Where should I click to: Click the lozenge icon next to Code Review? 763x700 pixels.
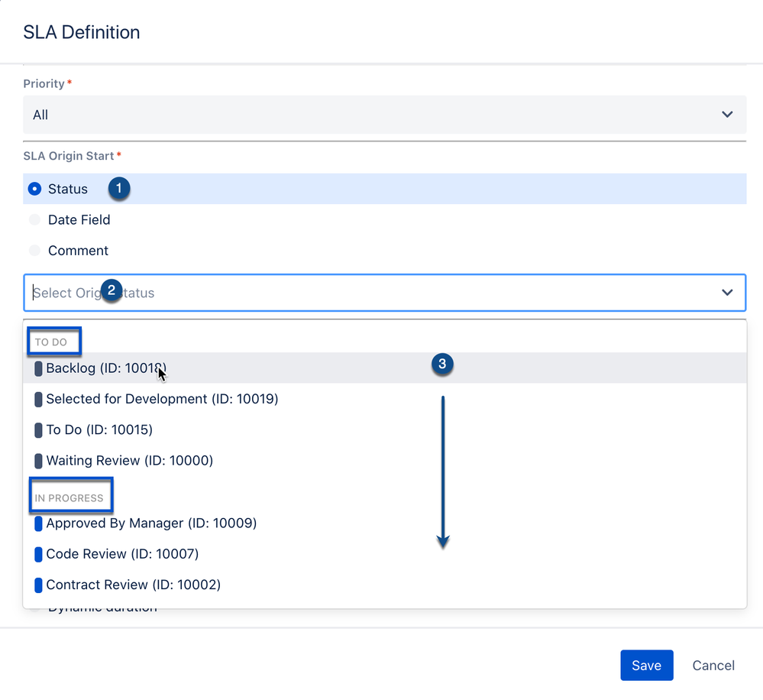coord(39,554)
